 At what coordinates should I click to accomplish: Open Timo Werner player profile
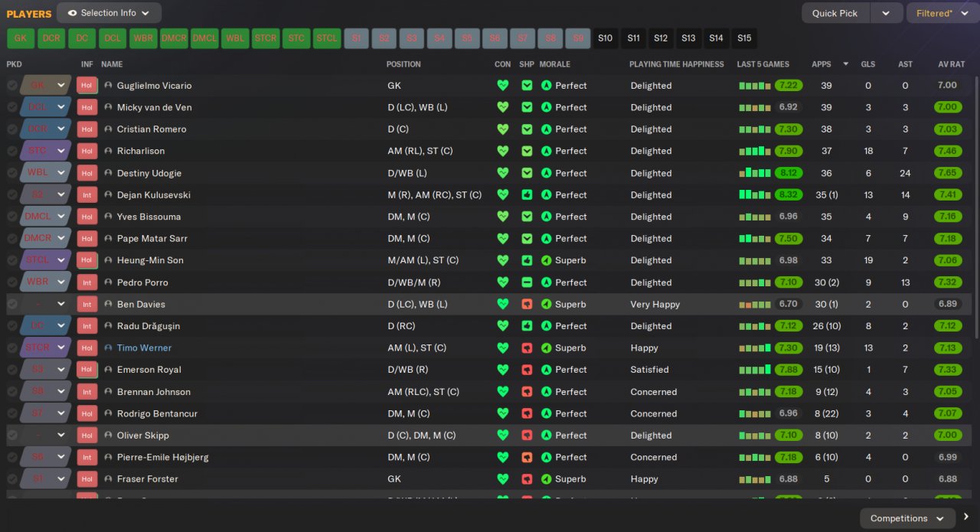pos(144,348)
